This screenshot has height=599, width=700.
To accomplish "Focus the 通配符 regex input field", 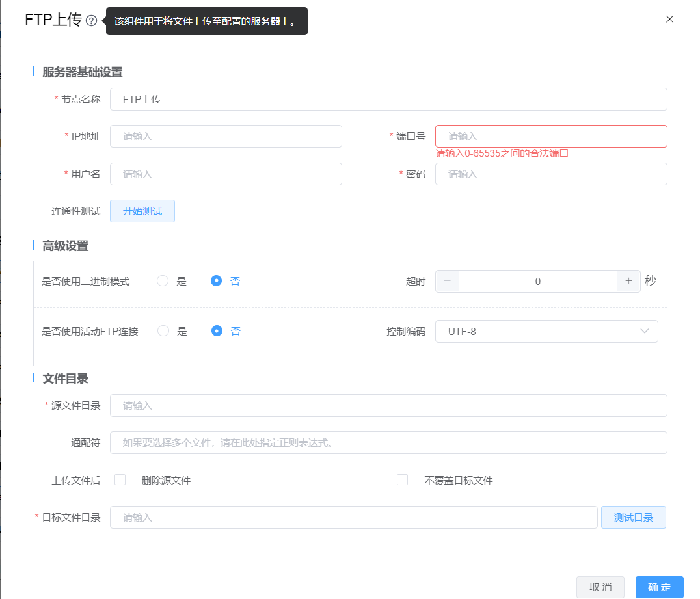I will coord(388,443).
